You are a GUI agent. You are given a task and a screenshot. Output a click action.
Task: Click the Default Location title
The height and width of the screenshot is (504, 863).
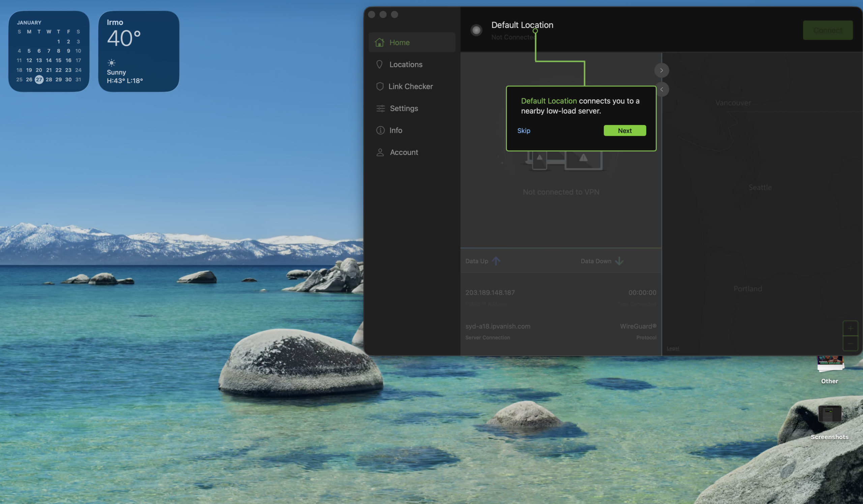522,25
